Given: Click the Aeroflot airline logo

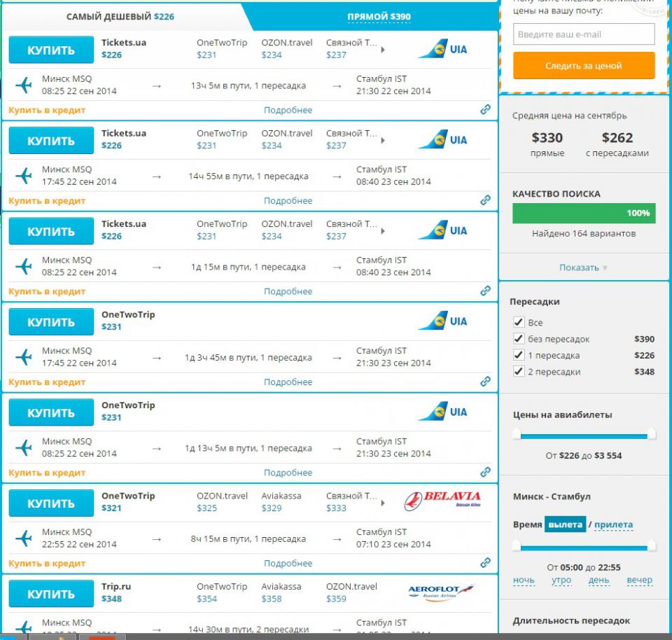Looking at the screenshot, I should (441, 592).
